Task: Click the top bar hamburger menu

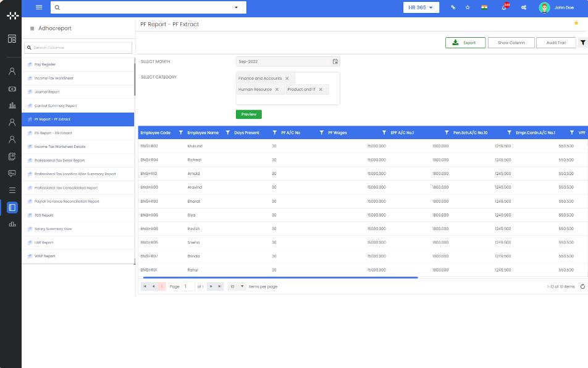Action: pos(39,7)
